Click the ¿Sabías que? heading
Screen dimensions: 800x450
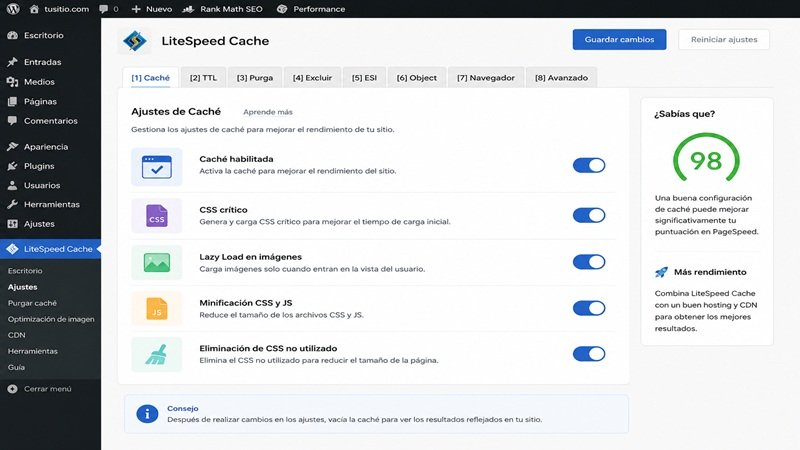pyautogui.click(x=685, y=114)
